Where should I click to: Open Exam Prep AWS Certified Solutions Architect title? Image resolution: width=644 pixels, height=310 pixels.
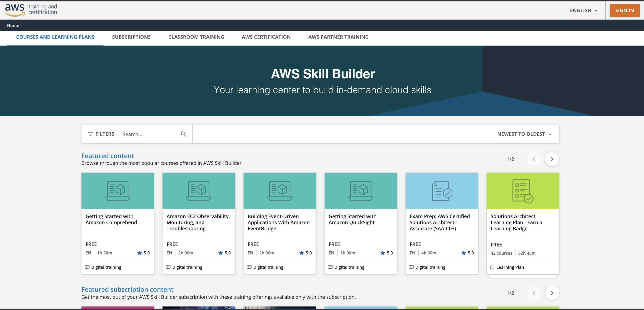[440, 222]
